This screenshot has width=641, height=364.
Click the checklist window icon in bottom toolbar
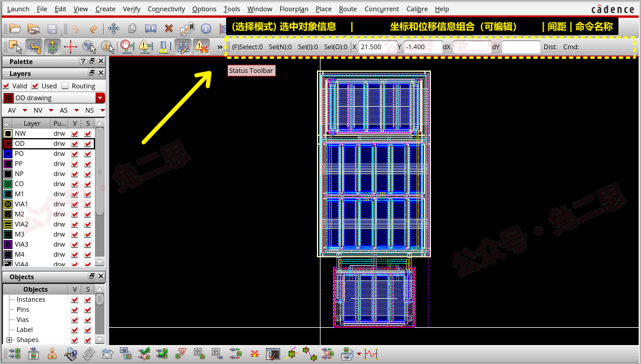pyautogui.click(x=272, y=354)
